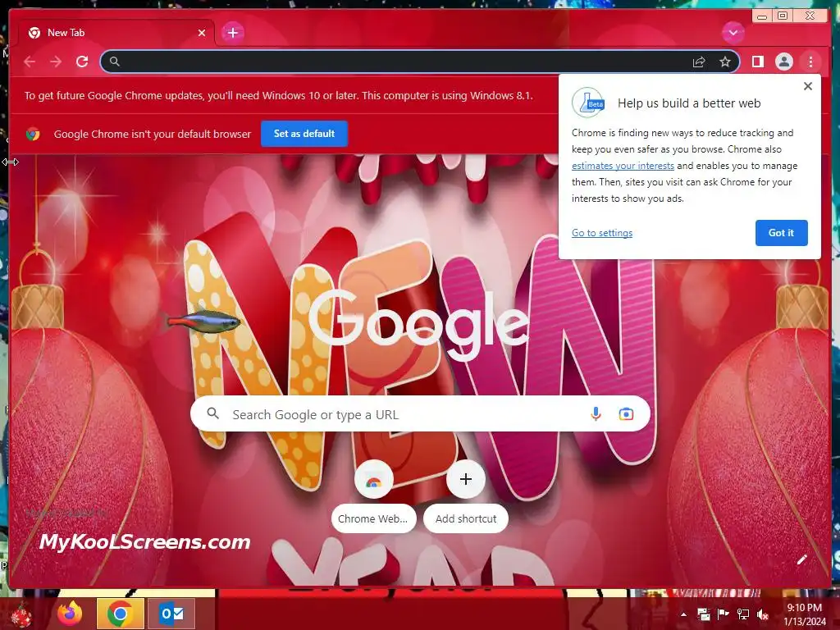Select the New Tab tab
This screenshot has width=840, height=630.
(x=116, y=33)
